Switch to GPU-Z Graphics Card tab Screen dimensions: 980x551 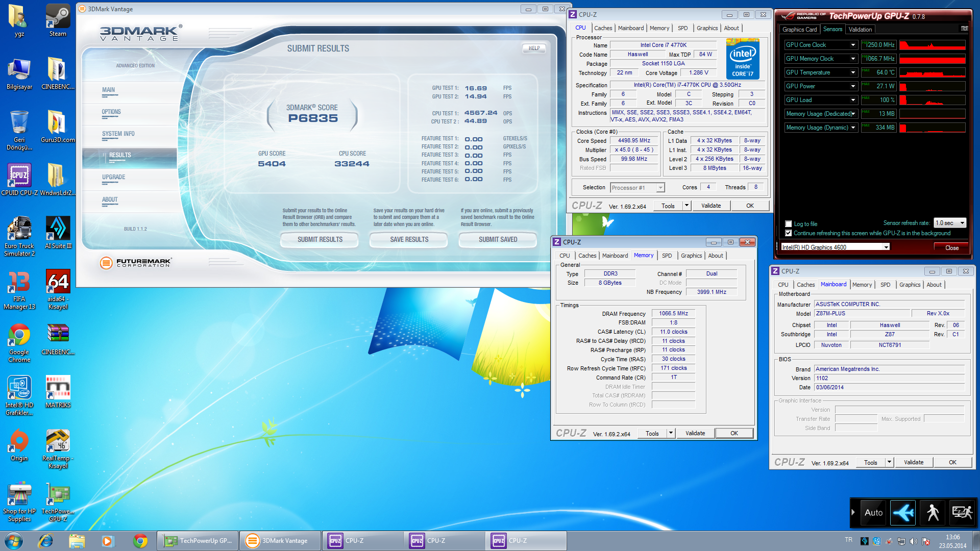(x=799, y=30)
